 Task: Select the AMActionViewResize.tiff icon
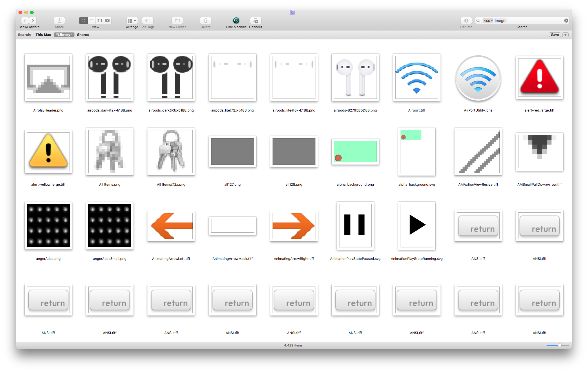[478, 152]
